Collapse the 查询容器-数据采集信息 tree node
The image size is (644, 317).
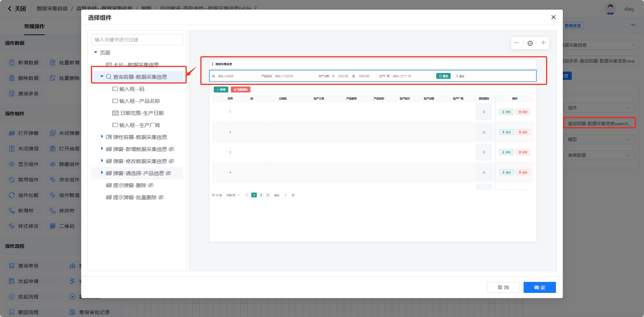tap(102, 76)
